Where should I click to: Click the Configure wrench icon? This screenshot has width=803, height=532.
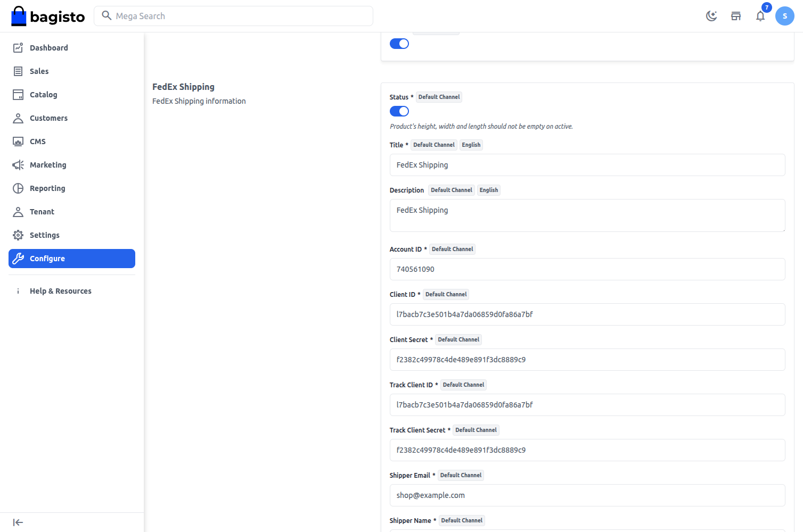point(18,259)
